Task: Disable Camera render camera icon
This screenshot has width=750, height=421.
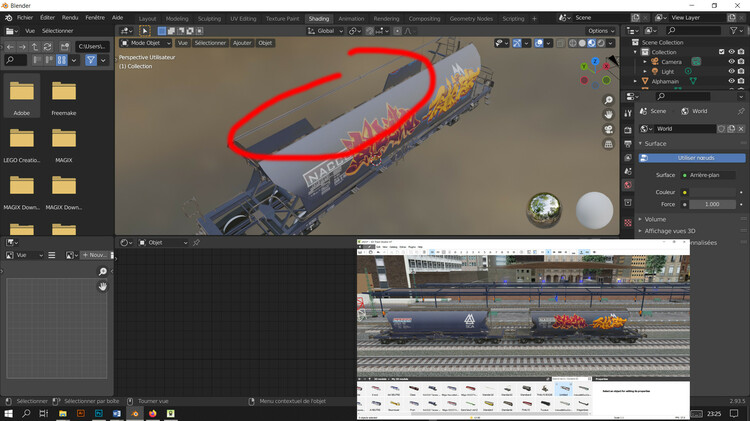Action: [741, 62]
